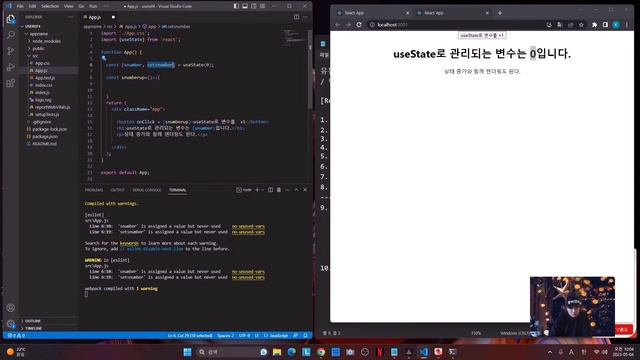The height and width of the screenshot is (360, 640).
Task: Open the Chrome three-dot menu
Action: point(627,25)
